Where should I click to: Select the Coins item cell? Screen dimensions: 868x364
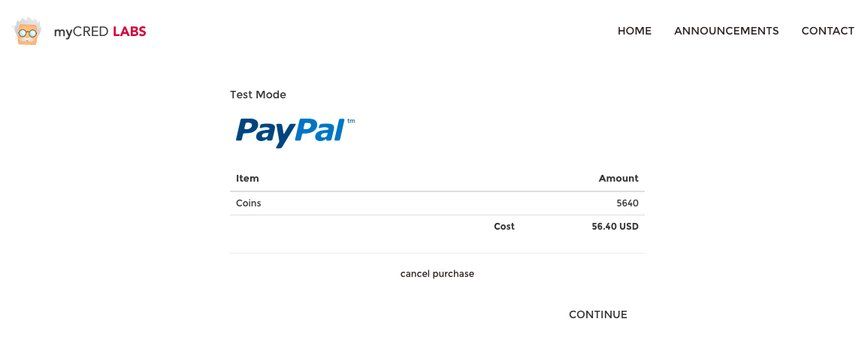(x=249, y=203)
